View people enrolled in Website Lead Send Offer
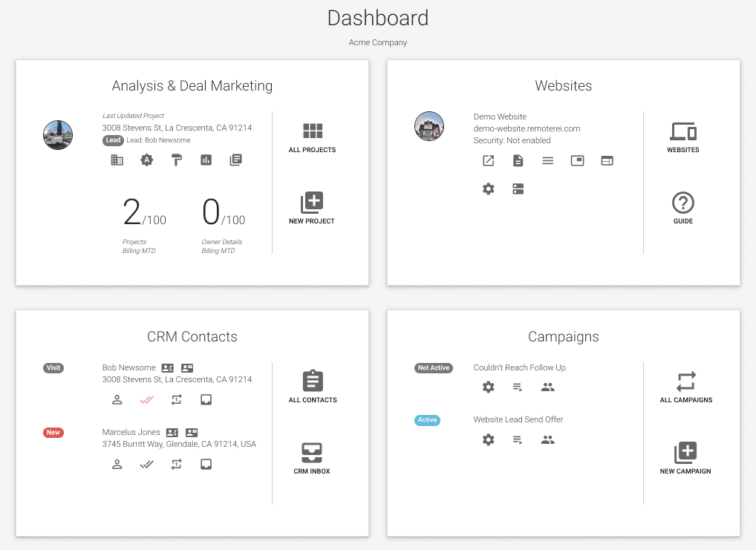This screenshot has width=756, height=550. click(548, 439)
